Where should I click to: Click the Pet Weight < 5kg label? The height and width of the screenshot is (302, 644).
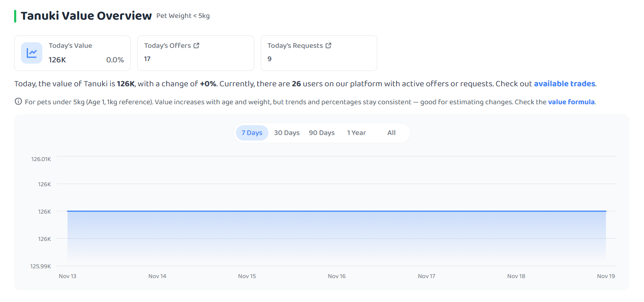click(x=183, y=16)
